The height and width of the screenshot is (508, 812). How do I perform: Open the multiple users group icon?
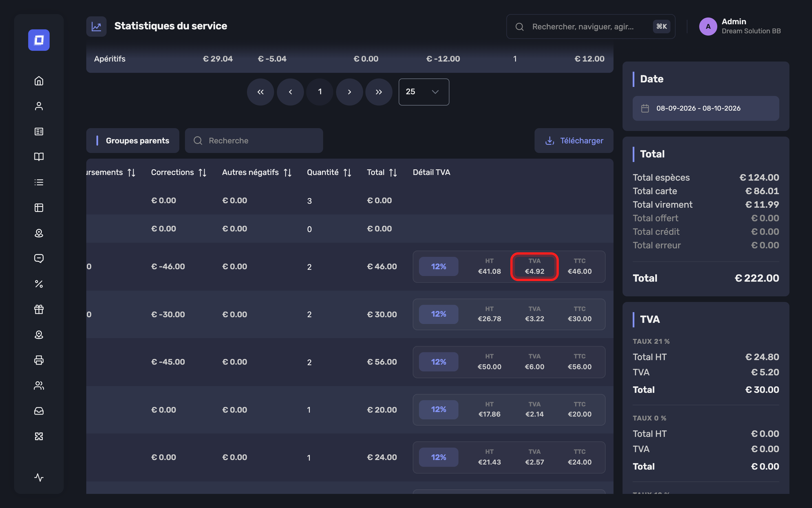coord(39,385)
